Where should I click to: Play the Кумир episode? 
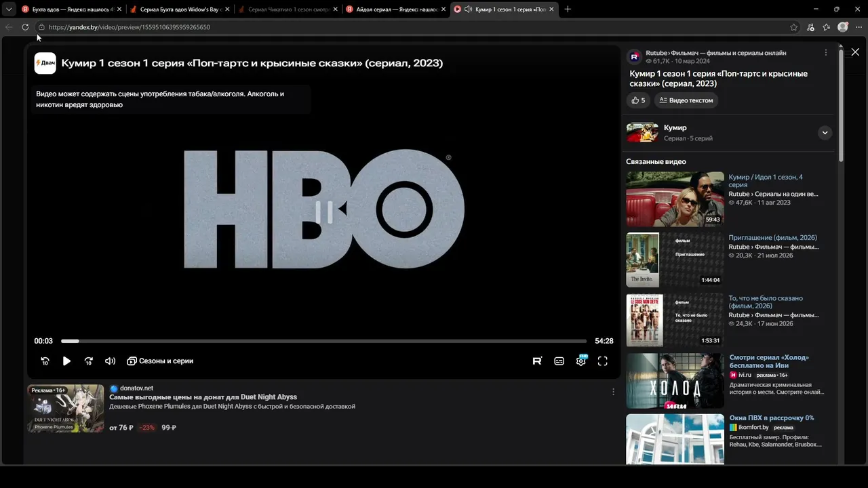coord(66,361)
